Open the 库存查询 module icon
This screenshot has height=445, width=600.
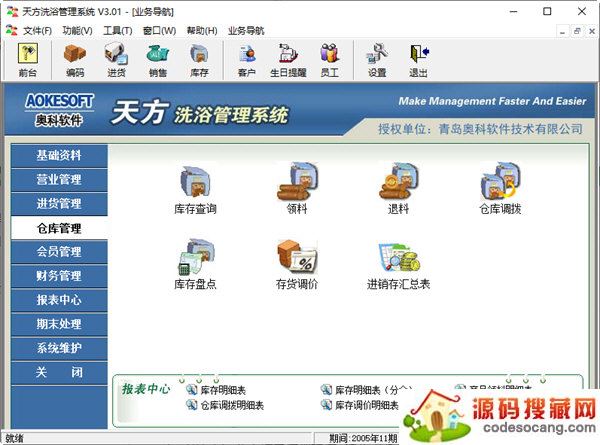(x=195, y=189)
